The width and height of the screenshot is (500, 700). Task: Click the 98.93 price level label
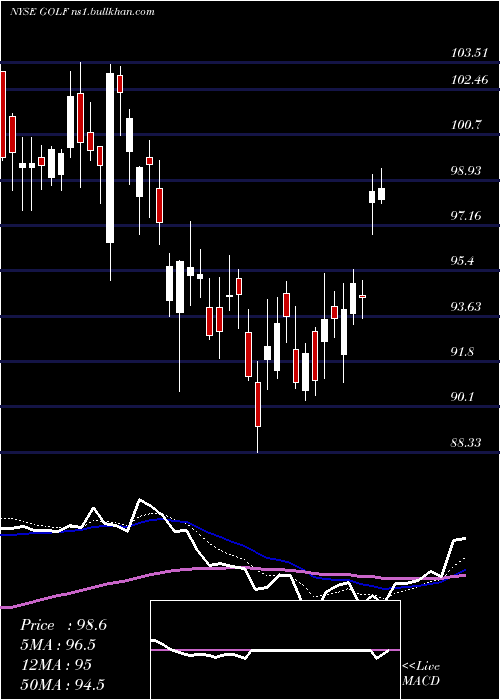[x=466, y=171]
